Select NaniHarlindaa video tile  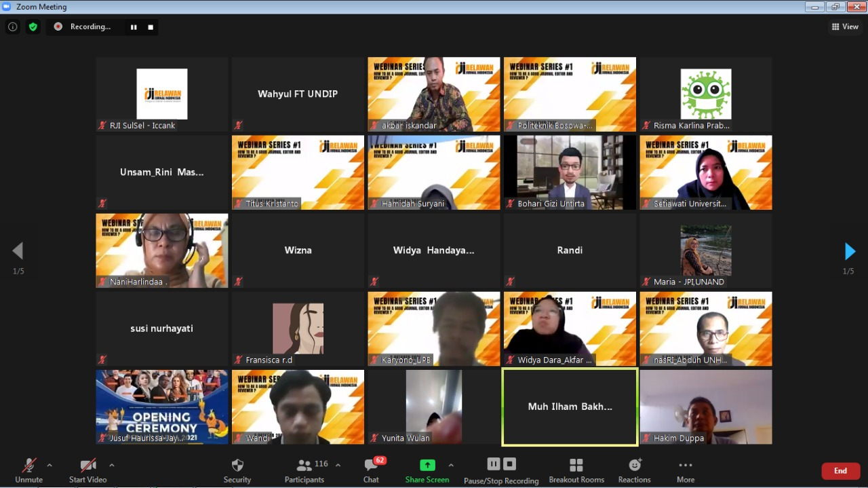(162, 250)
